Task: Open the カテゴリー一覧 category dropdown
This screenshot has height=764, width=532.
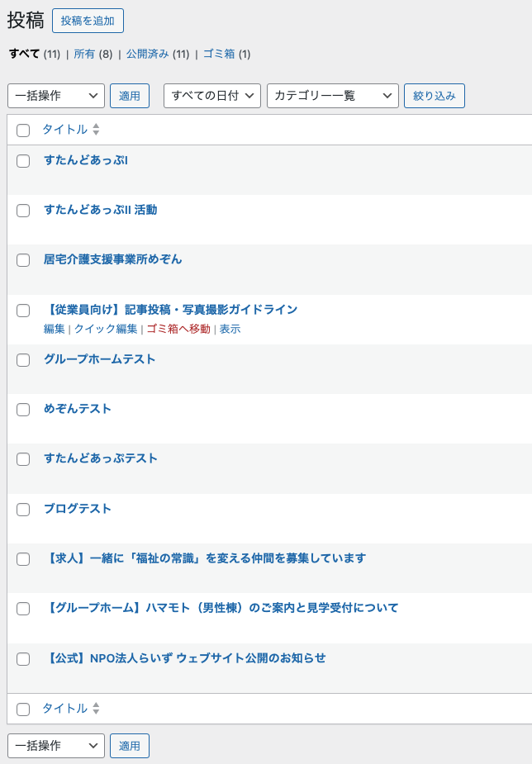Action: (333, 96)
